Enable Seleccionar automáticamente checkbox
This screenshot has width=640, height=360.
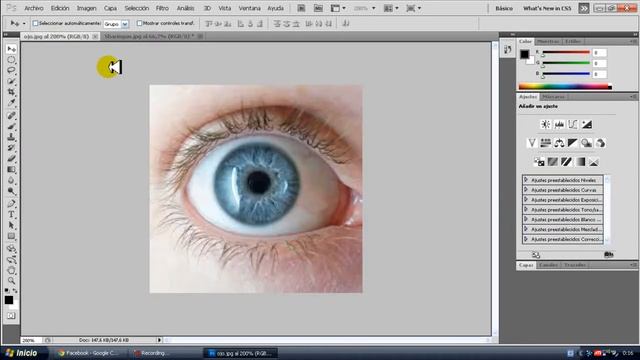coord(35,24)
